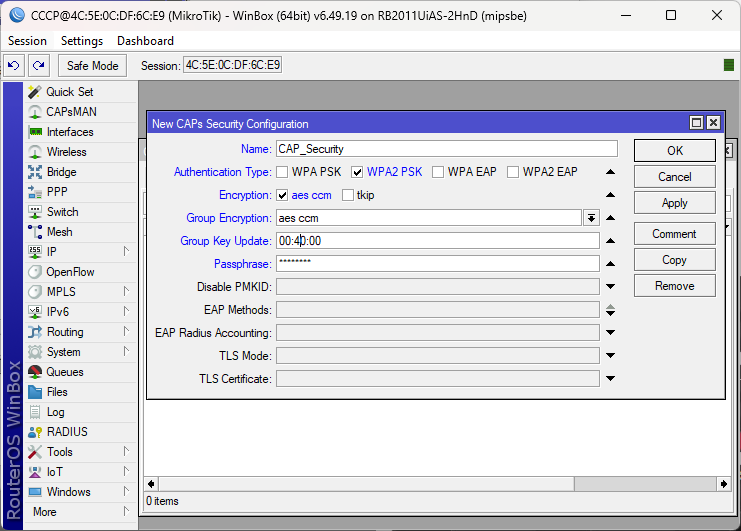This screenshot has width=741, height=531.
Task: Enable WPA EAP authentication checkbox
Action: tap(438, 172)
